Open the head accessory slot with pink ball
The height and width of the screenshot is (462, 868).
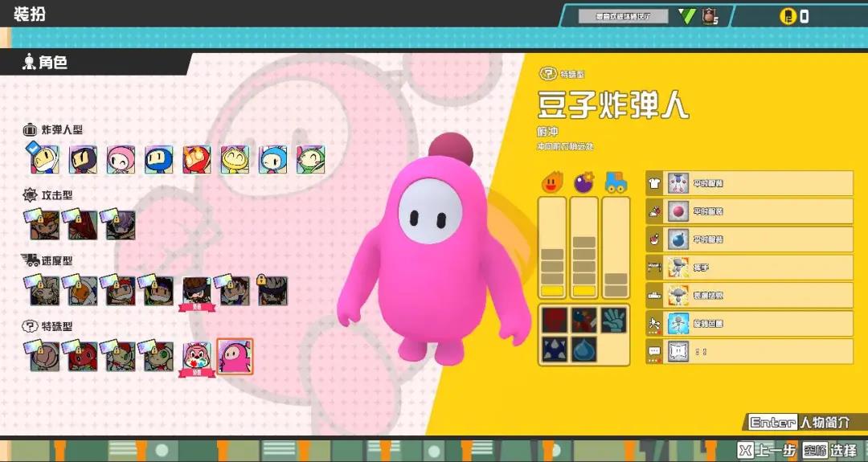click(750, 211)
